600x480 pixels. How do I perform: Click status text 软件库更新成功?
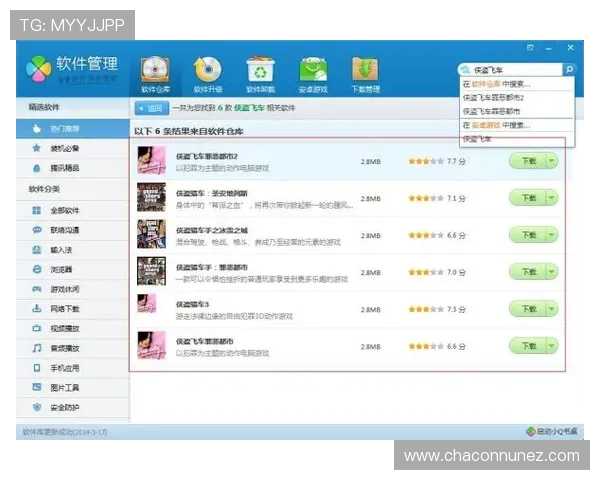tap(65, 432)
